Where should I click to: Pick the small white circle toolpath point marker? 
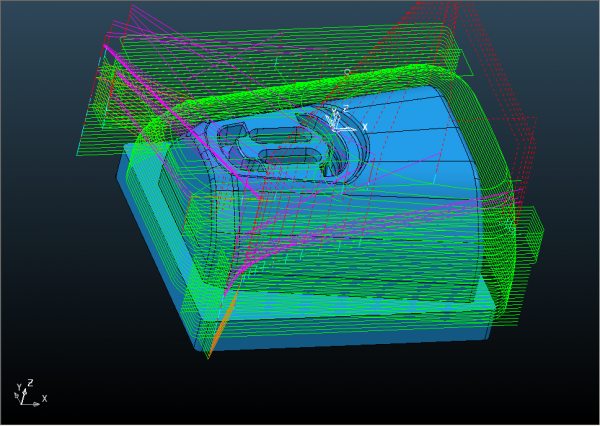point(347,72)
